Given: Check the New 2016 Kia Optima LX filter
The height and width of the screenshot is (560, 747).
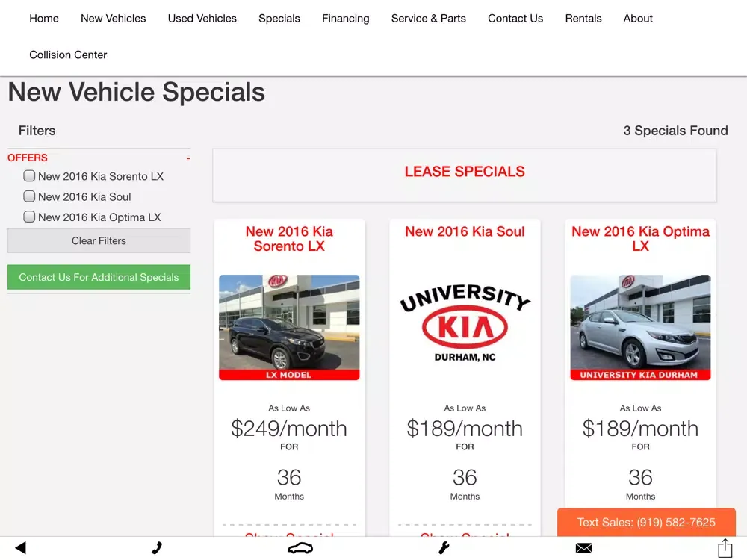Looking at the screenshot, I should [29, 217].
